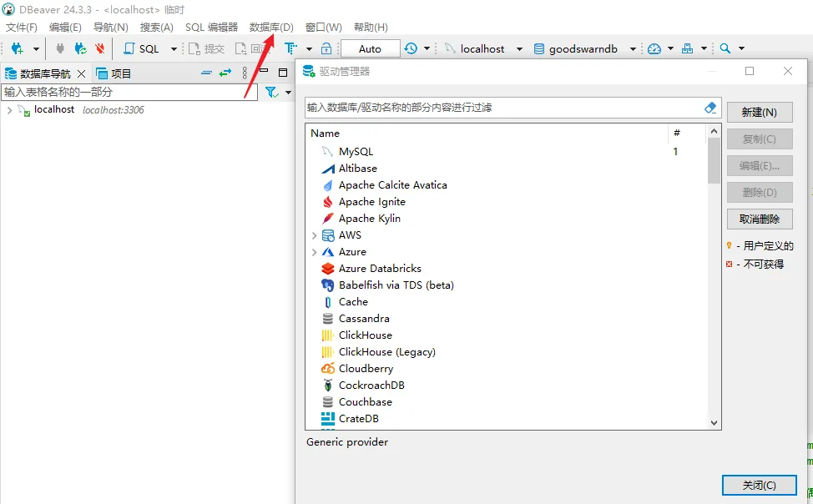Select localhost connection in navigator

(54, 109)
